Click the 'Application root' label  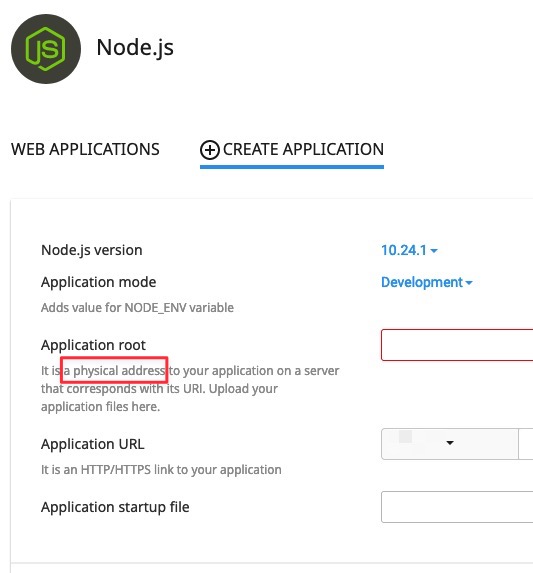tap(93, 345)
